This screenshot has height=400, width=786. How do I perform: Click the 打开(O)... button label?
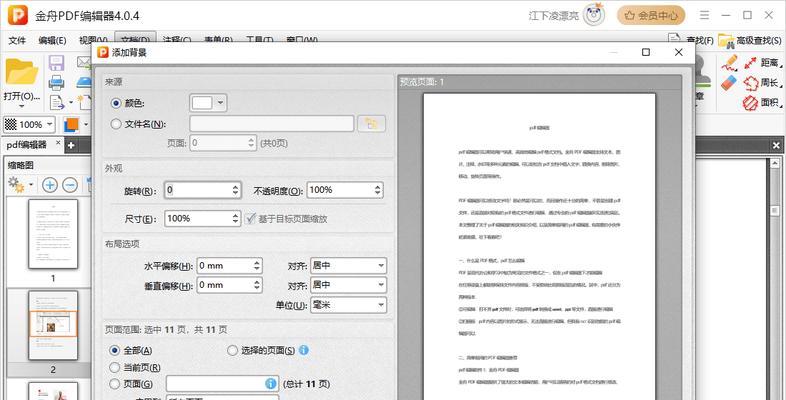point(22,96)
